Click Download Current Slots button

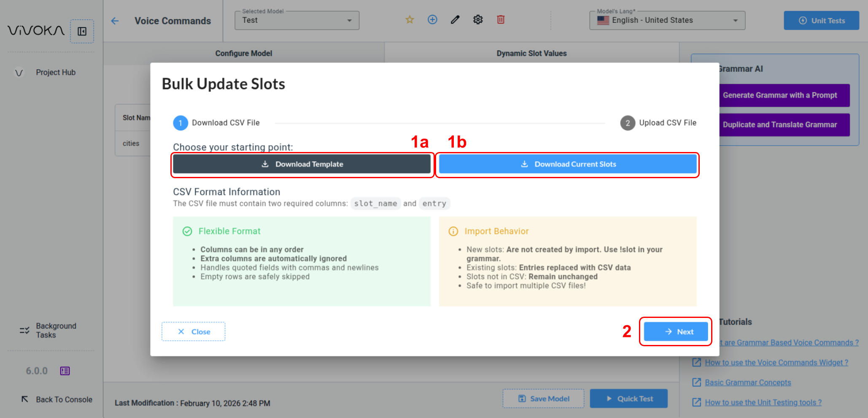click(x=567, y=164)
